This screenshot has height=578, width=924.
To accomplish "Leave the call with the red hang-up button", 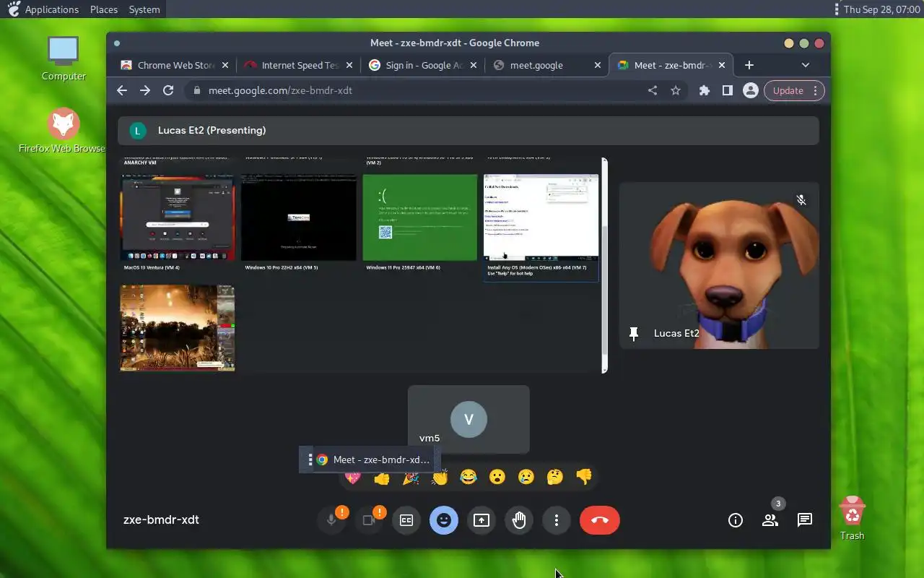I will (x=600, y=520).
